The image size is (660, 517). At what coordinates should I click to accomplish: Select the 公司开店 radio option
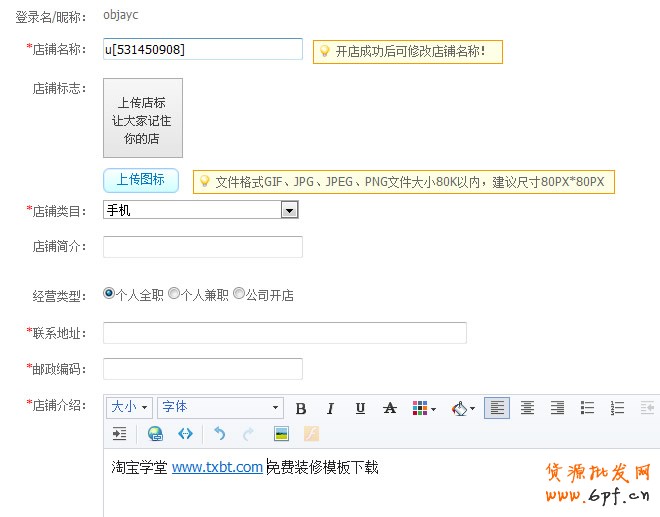239,295
